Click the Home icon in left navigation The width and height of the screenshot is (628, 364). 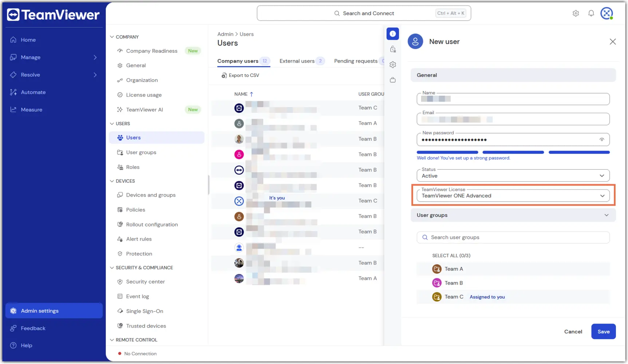13,40
